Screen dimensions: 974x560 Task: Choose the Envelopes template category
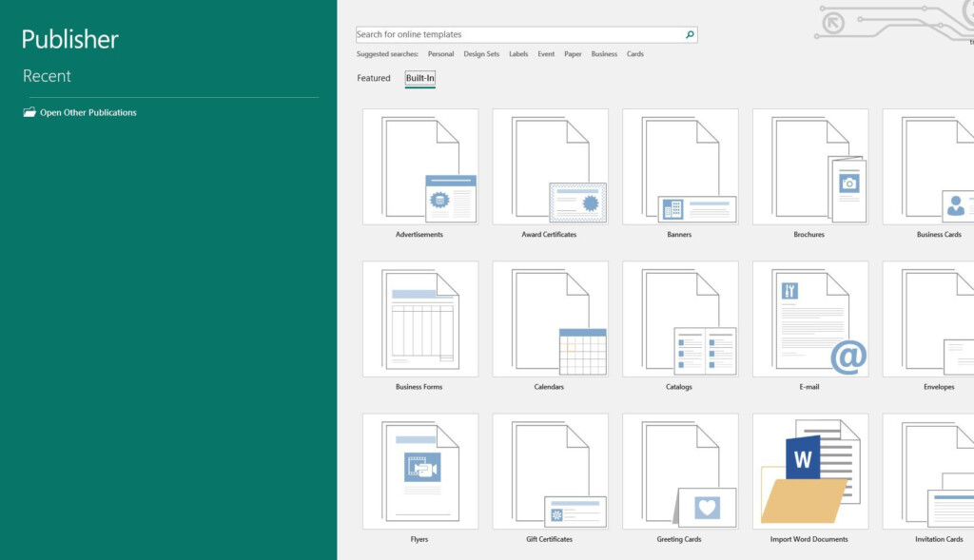tap(928, 319)
